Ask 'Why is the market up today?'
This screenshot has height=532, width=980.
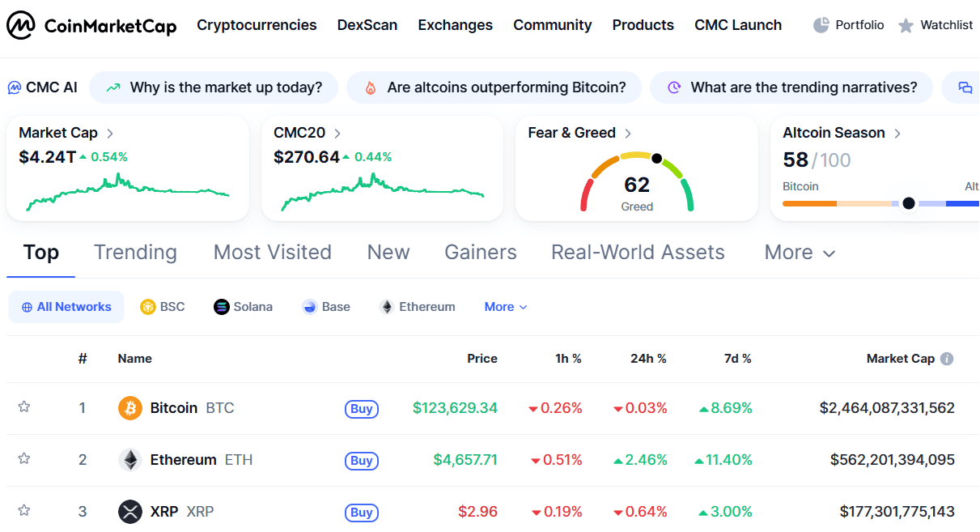[x=214, y=87]
